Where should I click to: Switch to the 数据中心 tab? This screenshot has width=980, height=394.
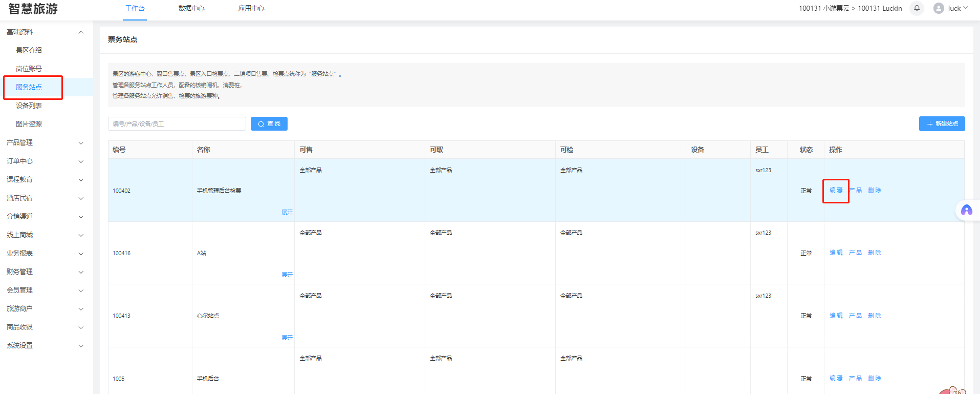(x=191, y=8)
